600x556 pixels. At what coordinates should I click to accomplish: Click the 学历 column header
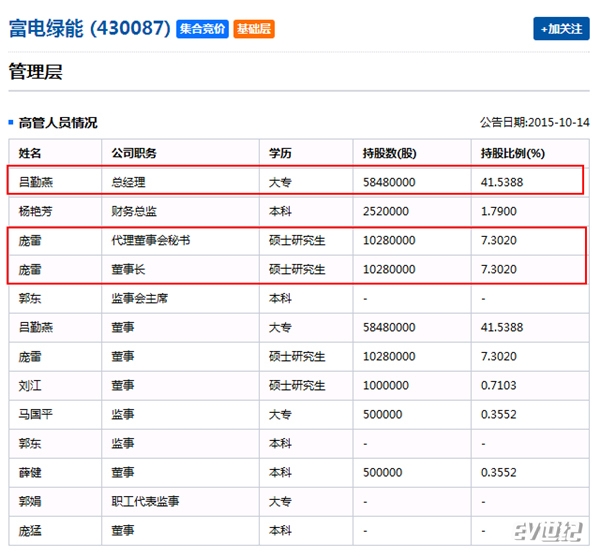tap(280, 153)
